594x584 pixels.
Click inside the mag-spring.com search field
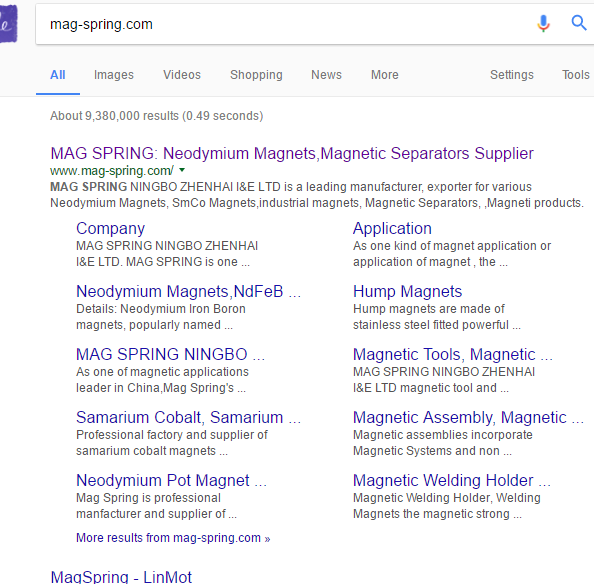click(x=280, y=24)
